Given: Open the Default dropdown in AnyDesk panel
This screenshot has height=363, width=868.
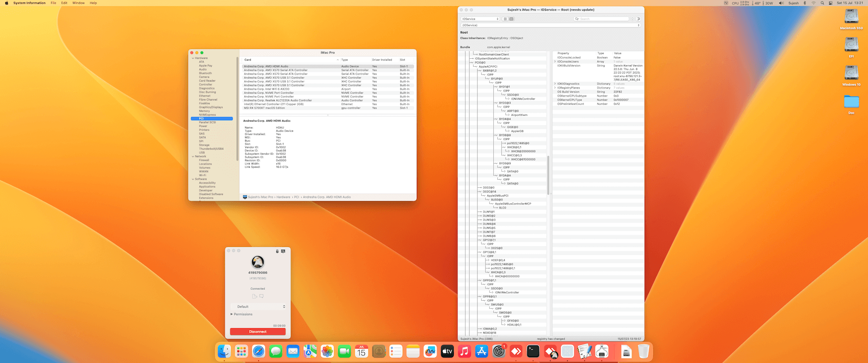Looking at the screenshot, I should [x=258, y=307].
